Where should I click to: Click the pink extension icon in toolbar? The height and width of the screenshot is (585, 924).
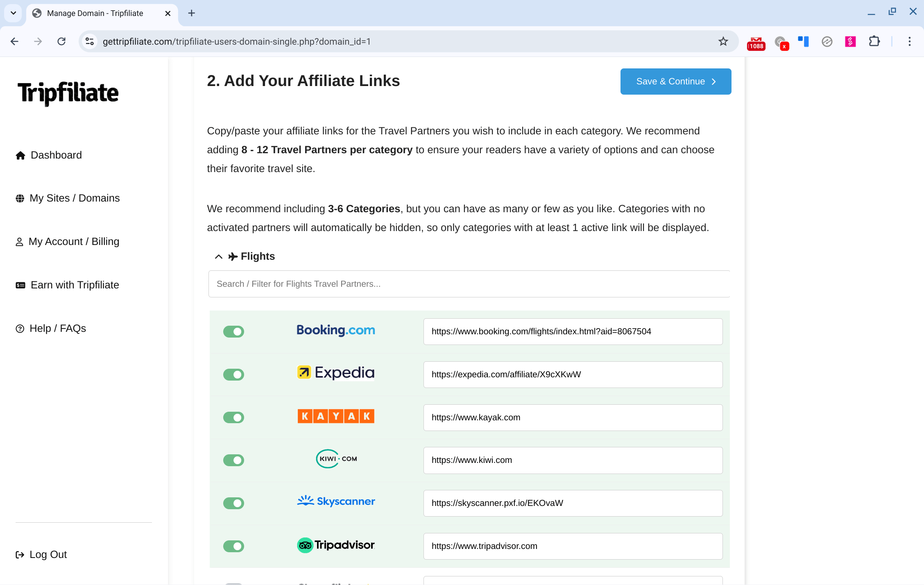click(850, 41)
